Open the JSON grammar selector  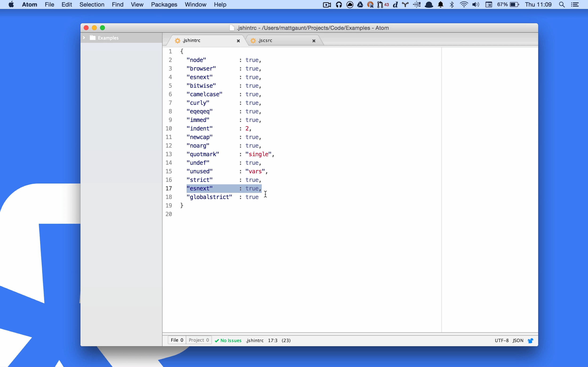(518, 340)
